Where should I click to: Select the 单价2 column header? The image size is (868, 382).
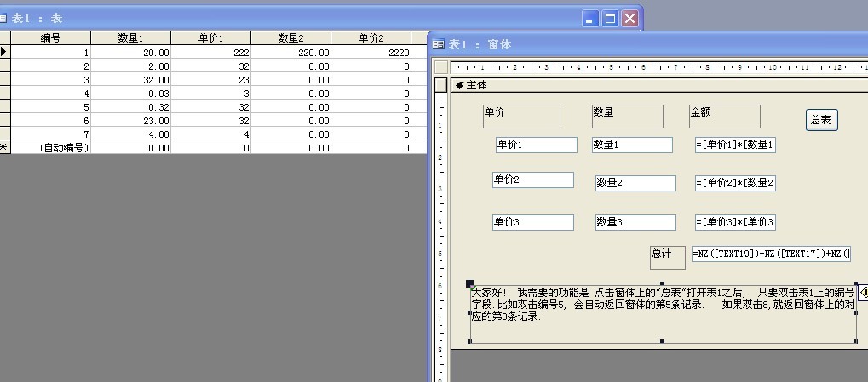pyautogui.click(x=371, y=37)
